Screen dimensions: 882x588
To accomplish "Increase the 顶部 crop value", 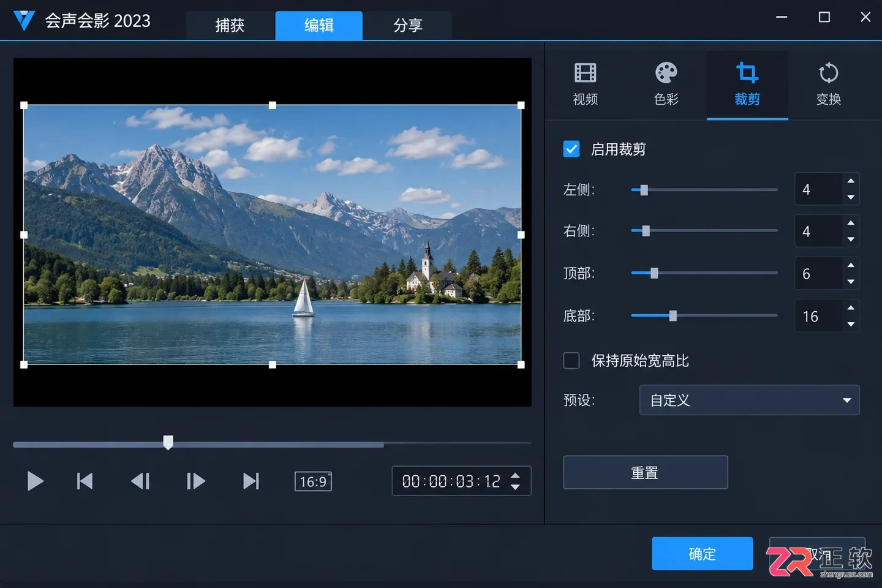I will (x=851, y=265).
